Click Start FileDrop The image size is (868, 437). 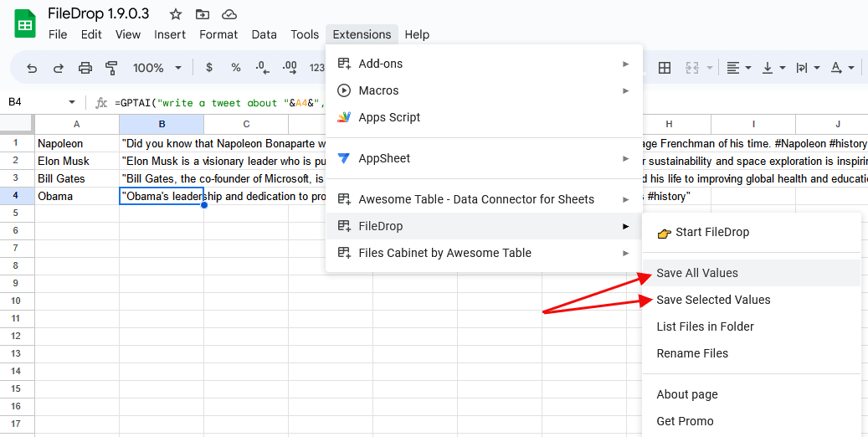(x=752, y=232)
